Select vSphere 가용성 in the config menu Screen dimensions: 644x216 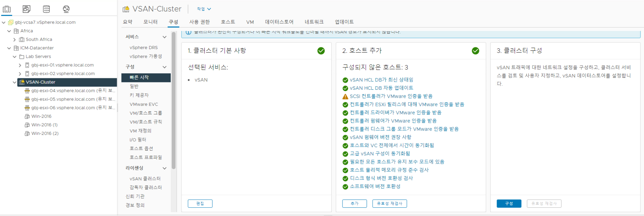click(x=146, y=56)
